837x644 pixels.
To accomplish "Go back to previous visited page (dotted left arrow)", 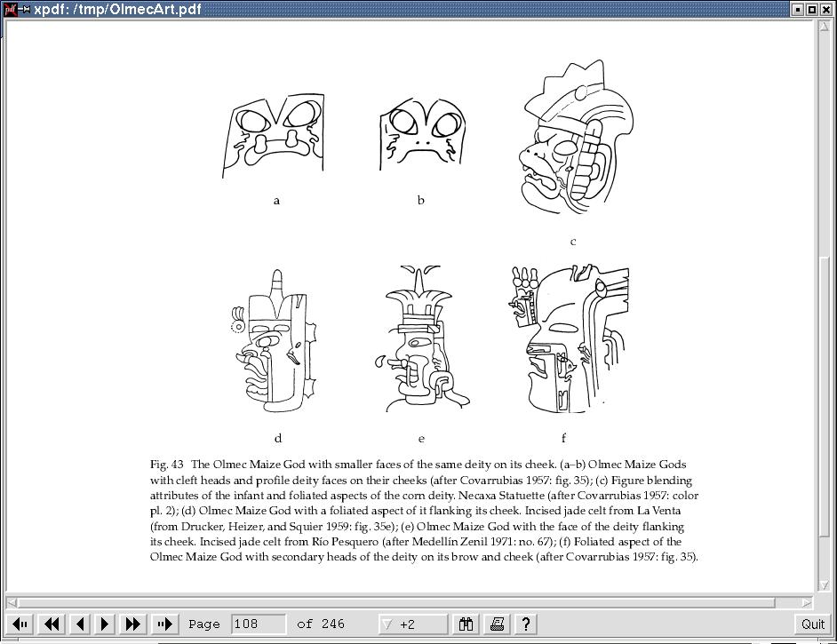I will [20, 624].
